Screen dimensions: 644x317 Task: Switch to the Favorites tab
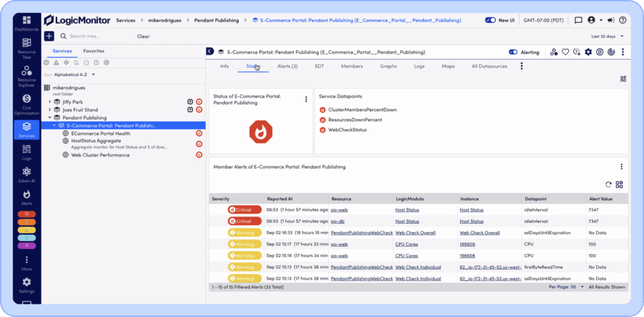click(x=94, y=51)
